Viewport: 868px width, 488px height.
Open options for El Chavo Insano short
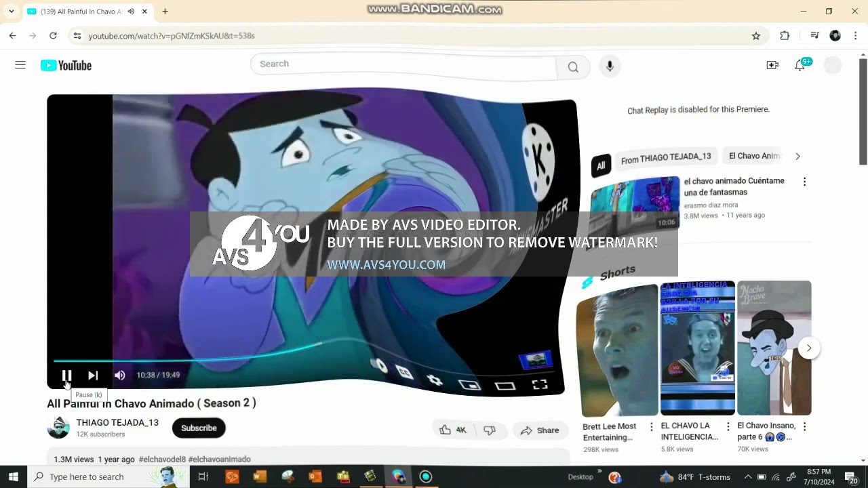[x=804, y=427]
